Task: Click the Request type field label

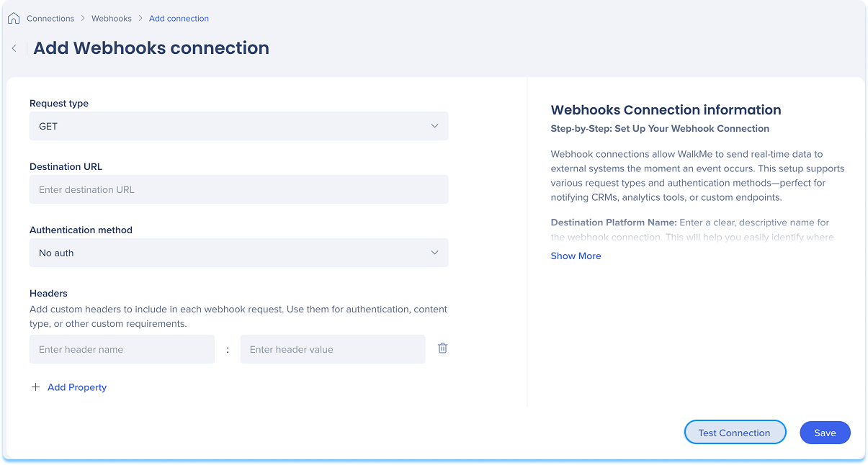Action: pos(59,103)
